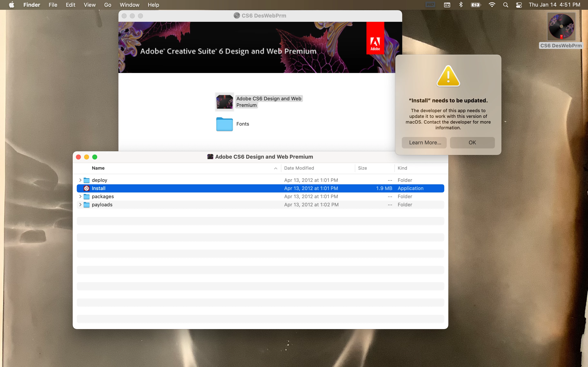The image size is (588, 367).
Task: Open Control Center from the menu bar
Action: (x=519, y=5)
